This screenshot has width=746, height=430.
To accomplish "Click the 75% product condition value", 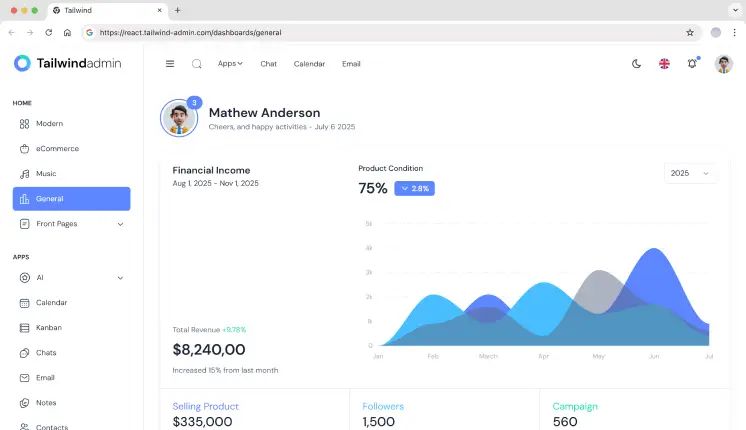I will (x=373, y=188).
